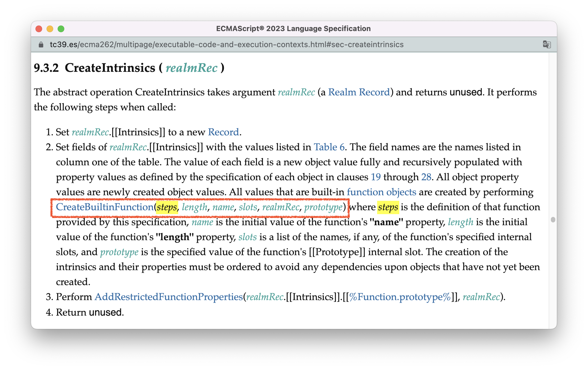Click the slots variable before 'is a list'
This screenshot has height=370, width=588.
coord(248,237)
